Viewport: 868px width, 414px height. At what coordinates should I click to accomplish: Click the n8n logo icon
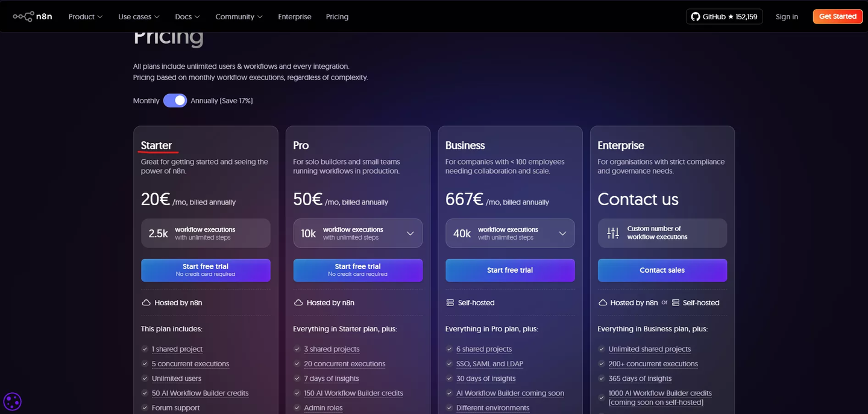(23, 16)
